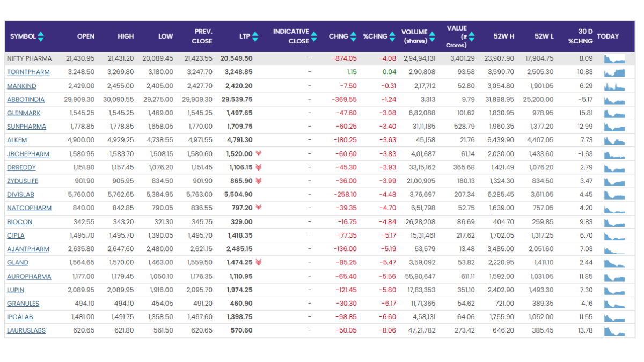Click red down-arrow icon beside JBCHEPHARM LTP

259,153
